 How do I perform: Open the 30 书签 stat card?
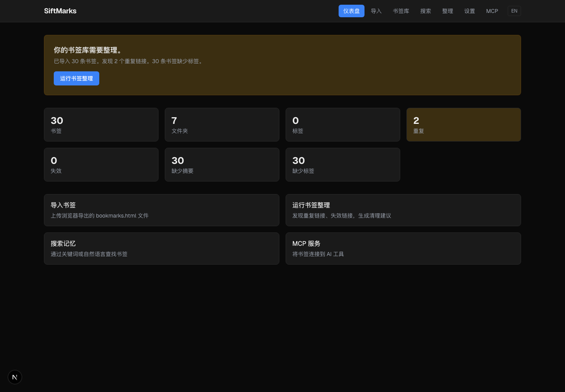pyautogui.click(x=101, y=125)
